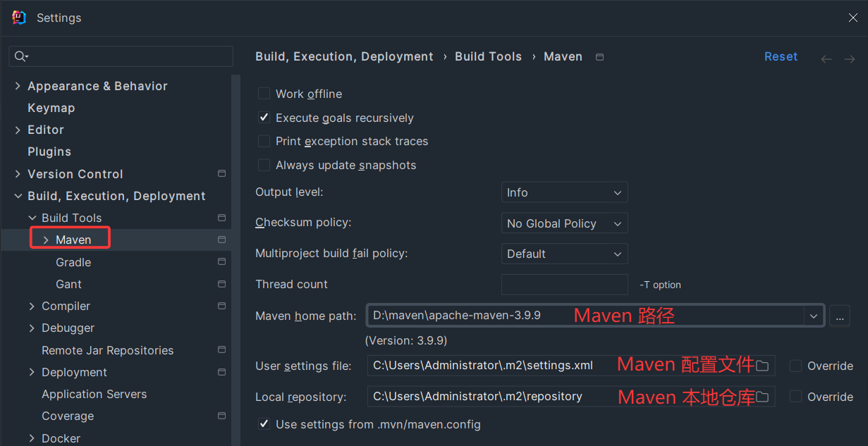
Task: Enable Print exception stack traces
Action: (264, 141)
